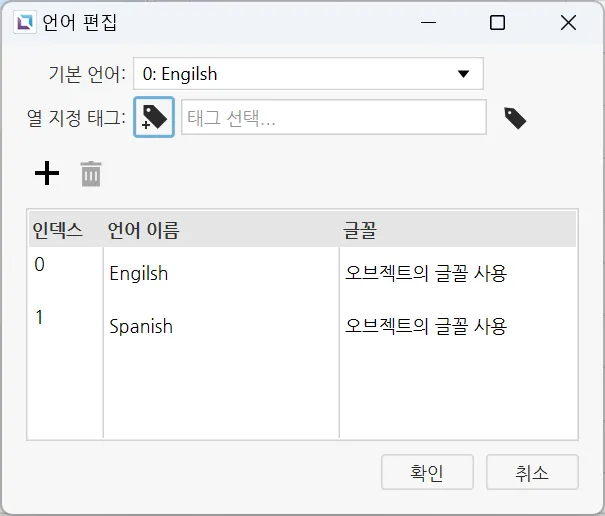605x516 pixels.
Task: Click the app icon in the title bar
Action: tap(23, 22)
